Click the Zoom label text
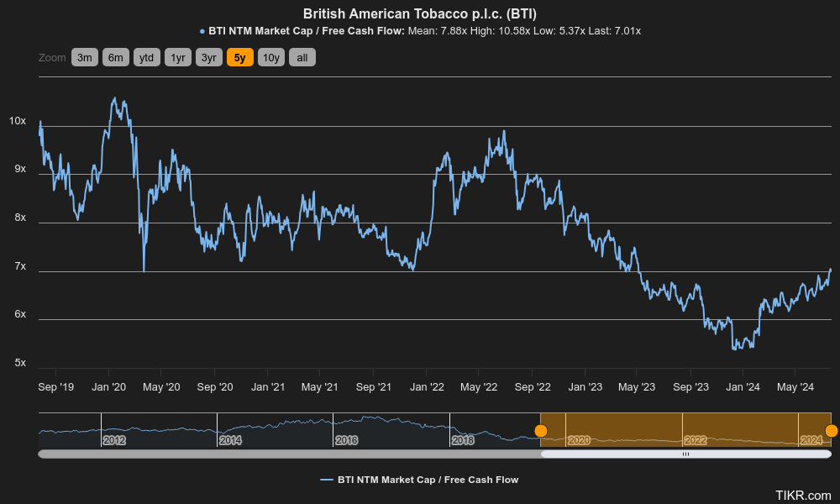This screenshot has width=840, height=504. (x=52, y=57)
